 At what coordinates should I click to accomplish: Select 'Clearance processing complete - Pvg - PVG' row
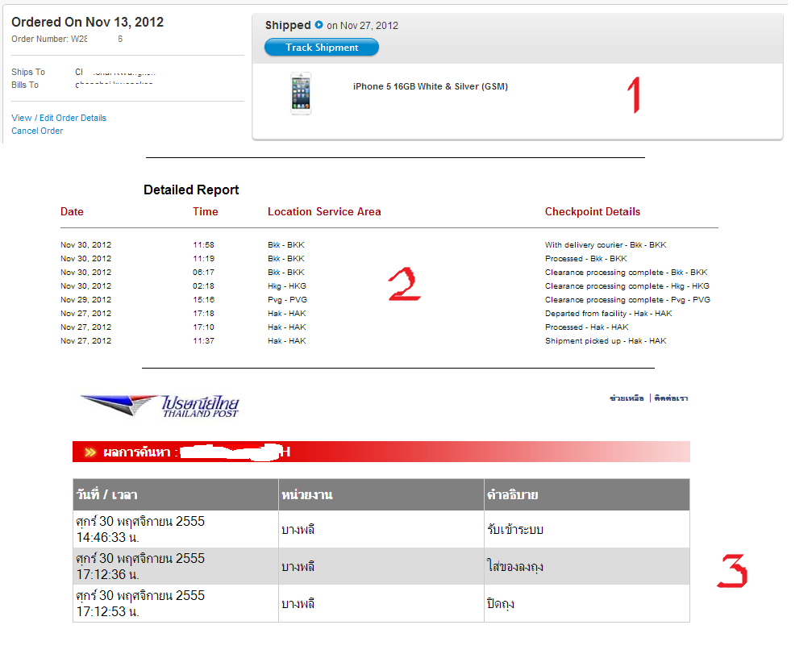[627, 299]
